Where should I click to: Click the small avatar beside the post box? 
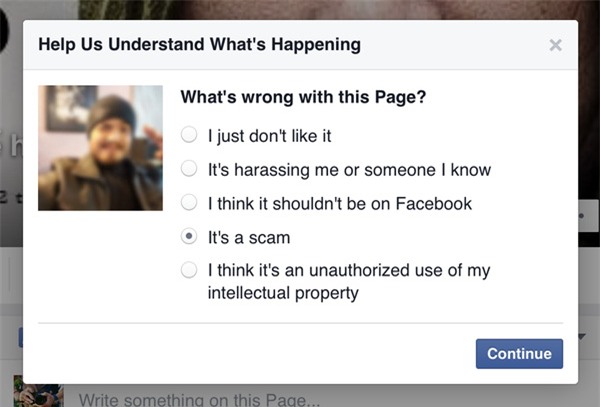coord(38,395)
